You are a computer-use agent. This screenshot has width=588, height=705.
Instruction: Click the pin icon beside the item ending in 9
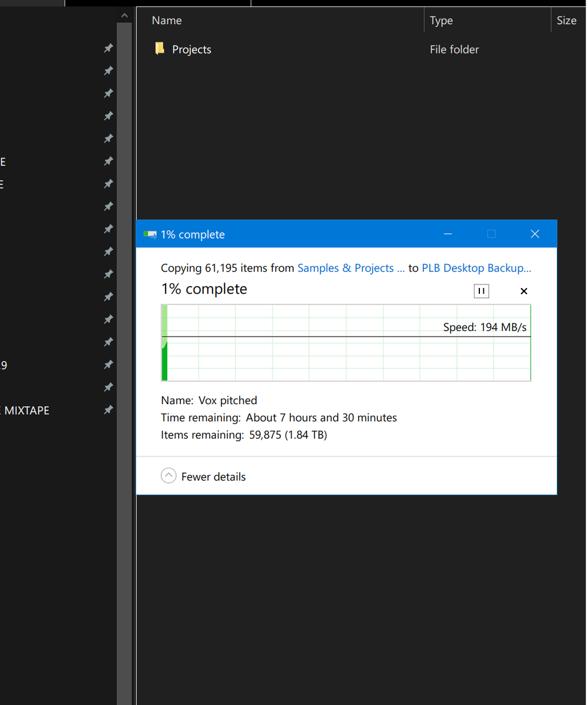(108, 364)
